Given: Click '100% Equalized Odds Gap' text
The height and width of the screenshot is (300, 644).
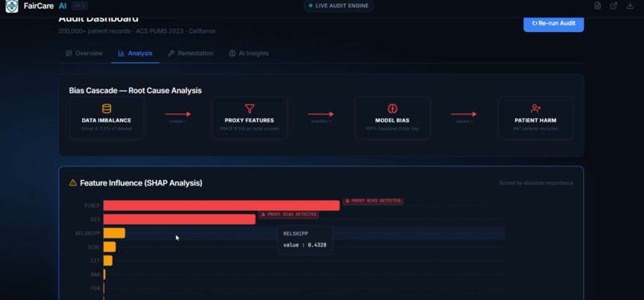Looking at the screenshot, I should 392,129.
